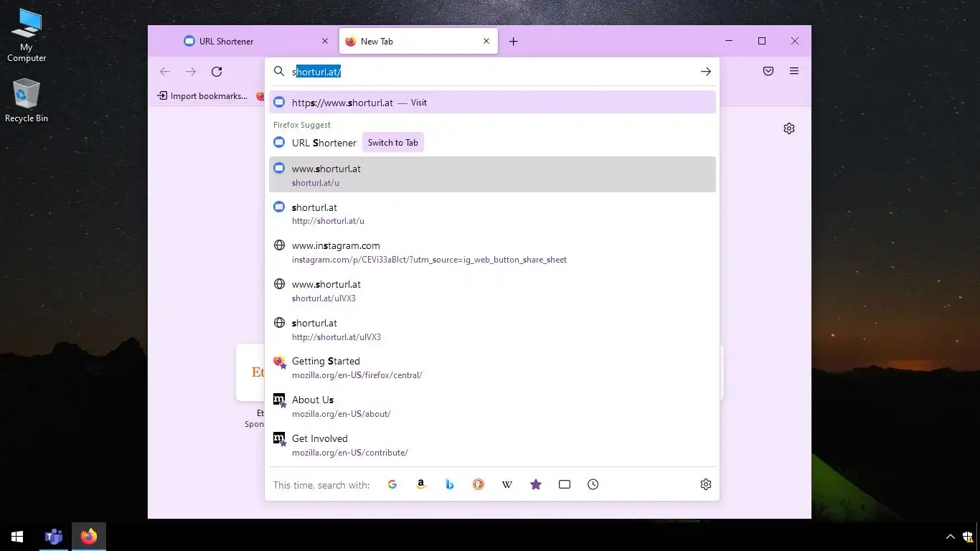Click the address bar search magnifier icon
This screenshot has width=980, height=551.
tap(279, 72)
